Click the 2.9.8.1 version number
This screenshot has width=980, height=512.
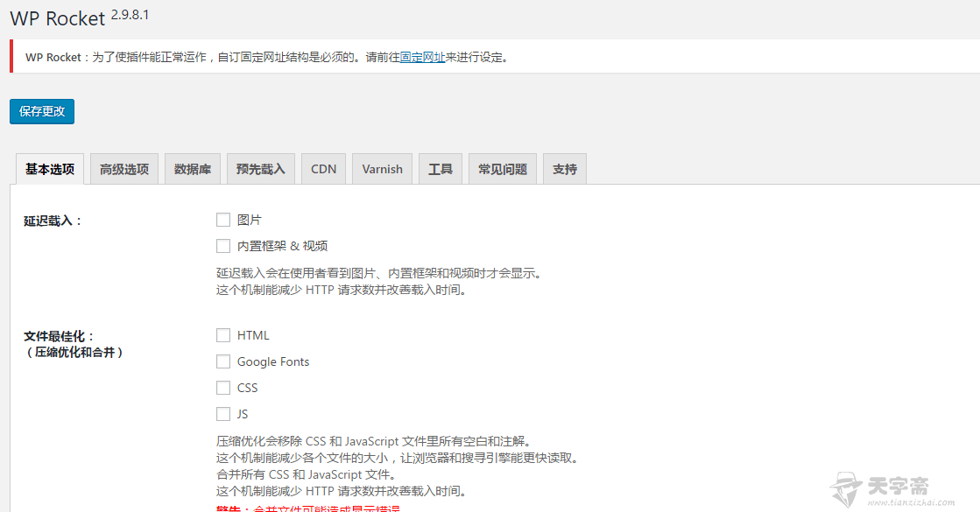[130, 15]
